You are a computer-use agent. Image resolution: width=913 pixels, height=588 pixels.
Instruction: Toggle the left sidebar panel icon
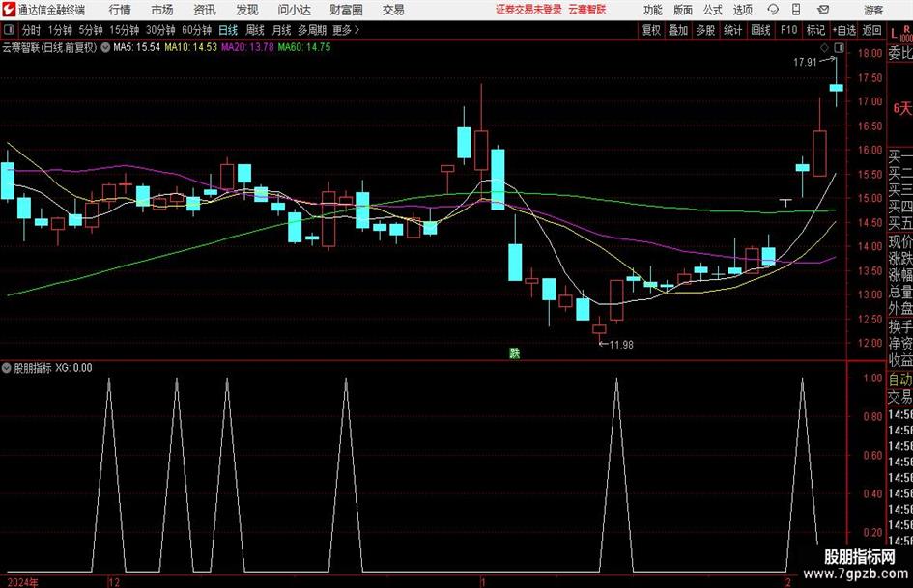[x=9, y=30]
